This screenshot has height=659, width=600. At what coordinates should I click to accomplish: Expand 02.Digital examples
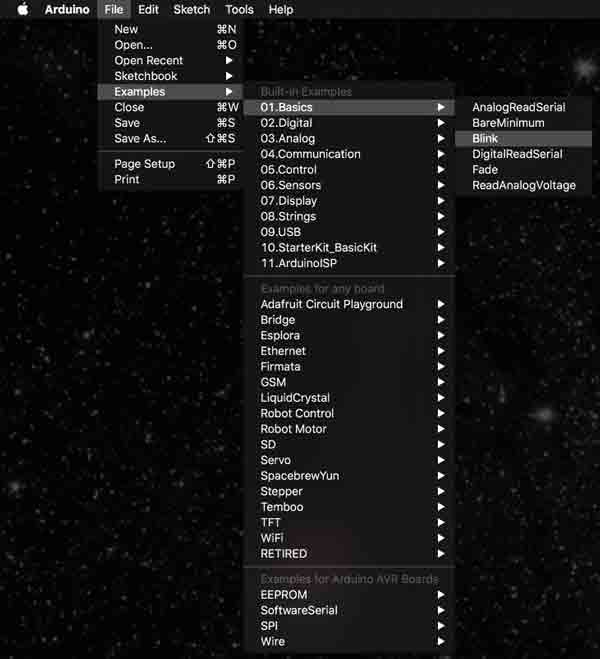[x=350, y=123]
